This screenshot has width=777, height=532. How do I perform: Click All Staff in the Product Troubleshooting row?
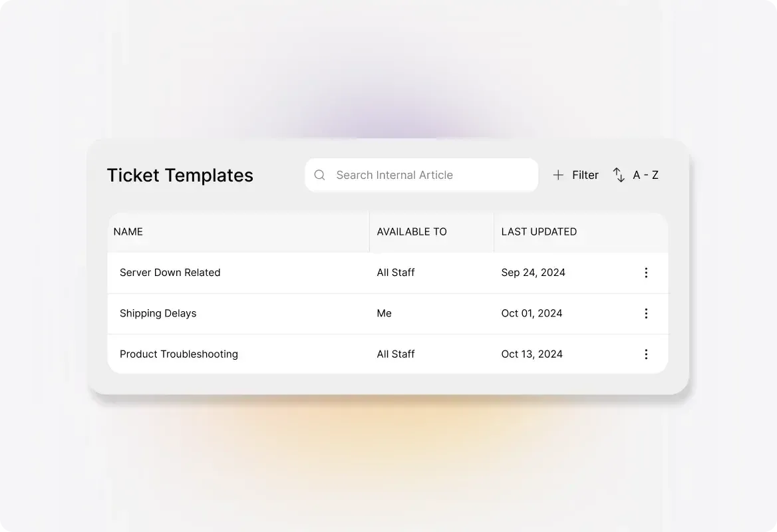click(395, 354)
